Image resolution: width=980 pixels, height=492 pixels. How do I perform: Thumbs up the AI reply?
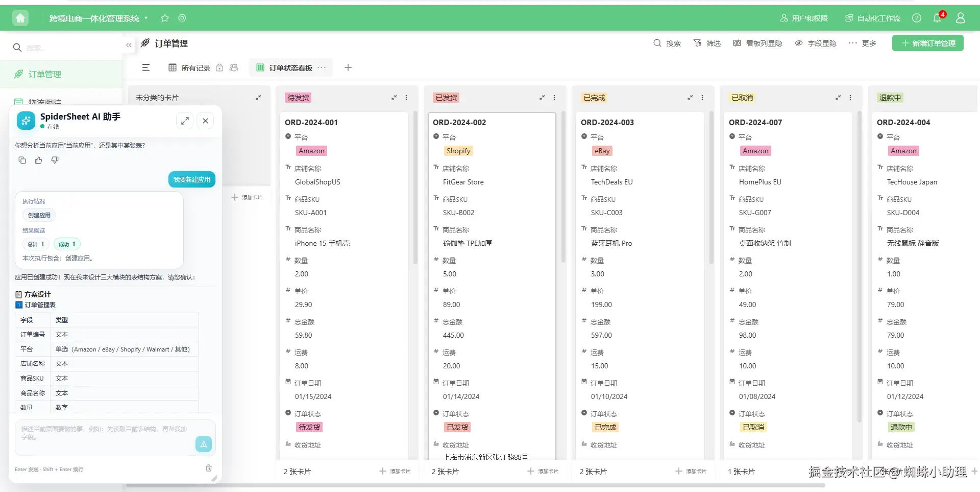pos(38,160)
